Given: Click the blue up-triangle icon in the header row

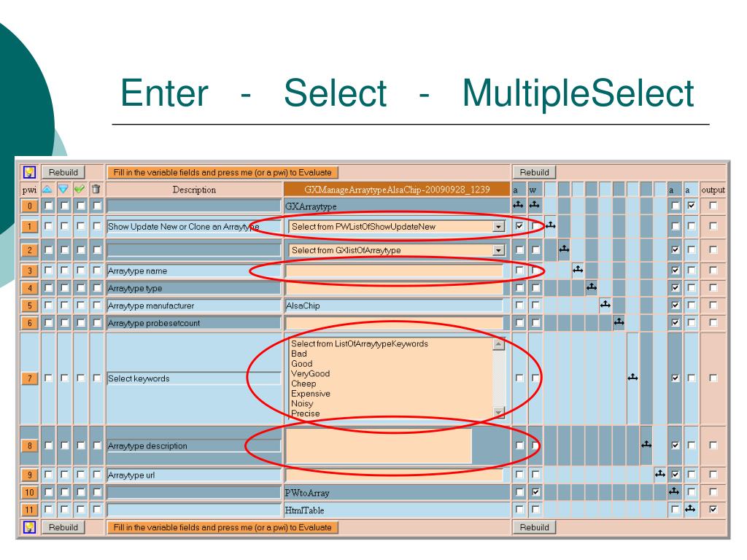Looking at the screenshot, I should 47,189.
